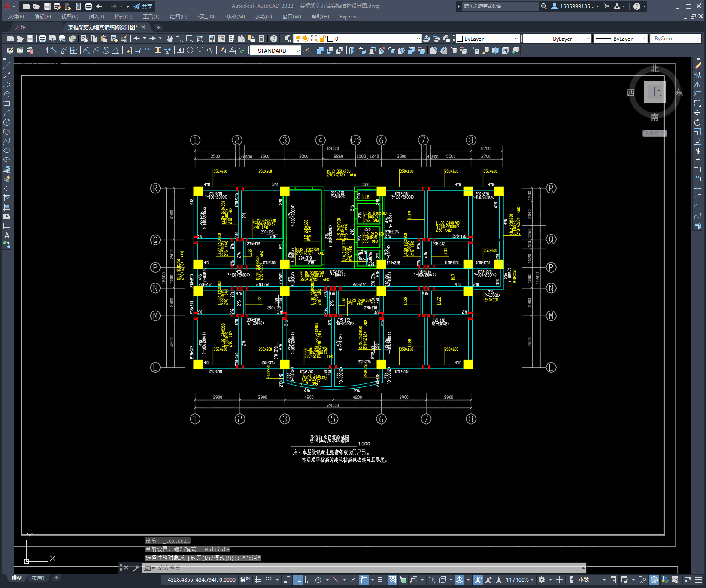Click the 共享 share button

143,6
